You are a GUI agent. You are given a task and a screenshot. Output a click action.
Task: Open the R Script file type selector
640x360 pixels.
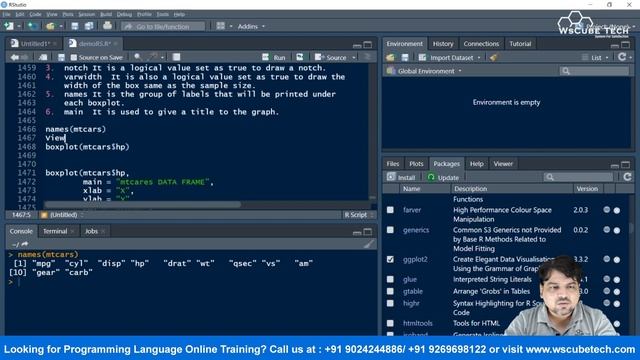pos(358,215)
